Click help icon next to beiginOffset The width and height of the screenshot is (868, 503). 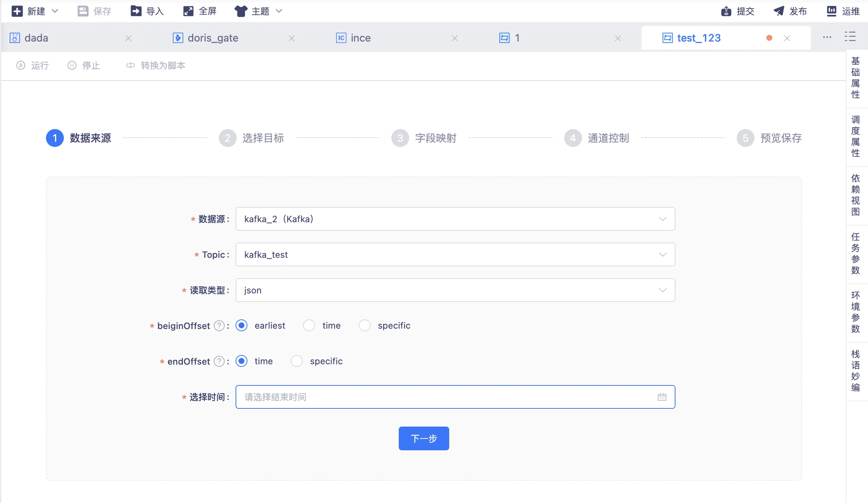point(220,326)
